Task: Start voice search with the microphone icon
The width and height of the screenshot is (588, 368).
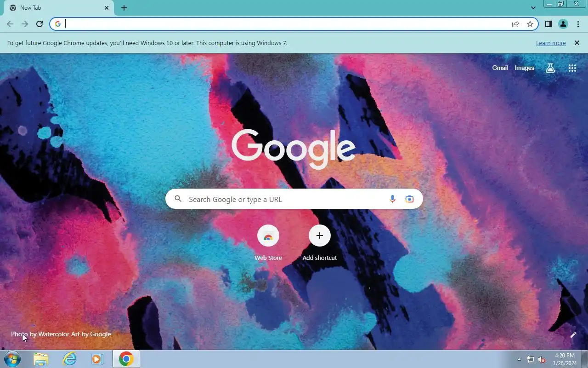Action: (392, 199)
